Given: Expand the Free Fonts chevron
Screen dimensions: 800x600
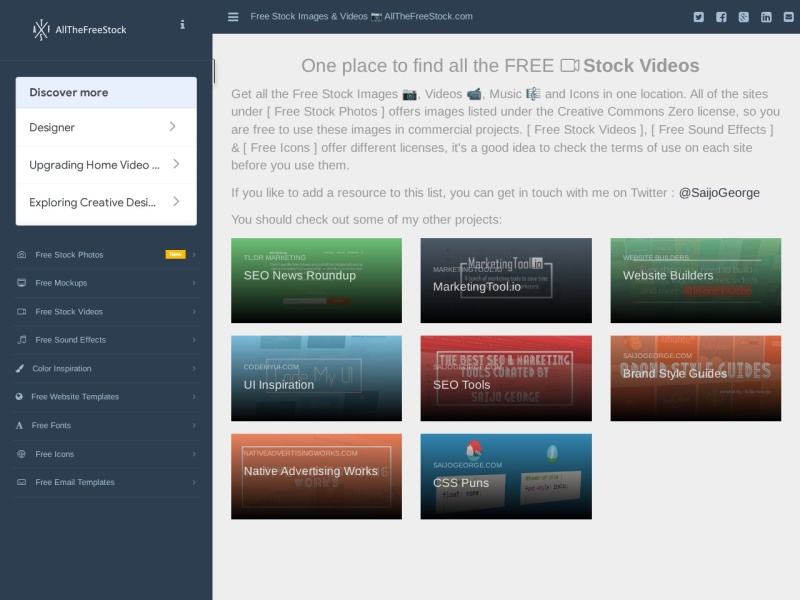Looking at the screenshot, I should (x=194, y=426).
